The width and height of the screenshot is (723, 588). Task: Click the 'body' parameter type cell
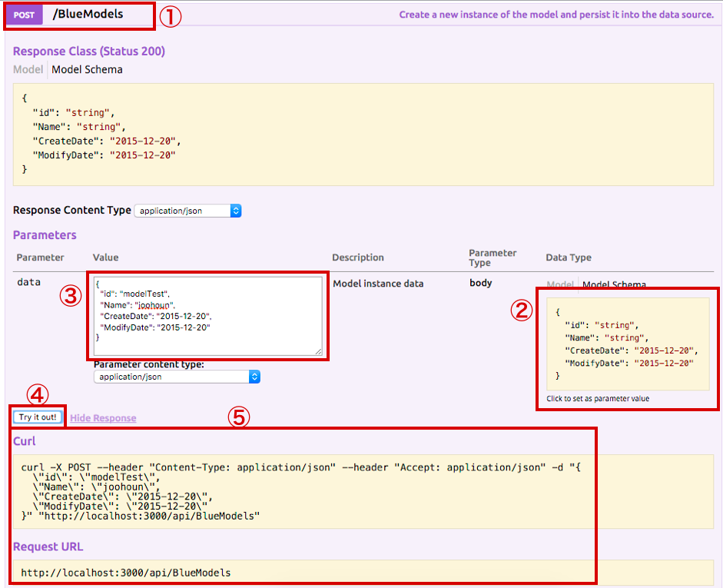point(481,283)
